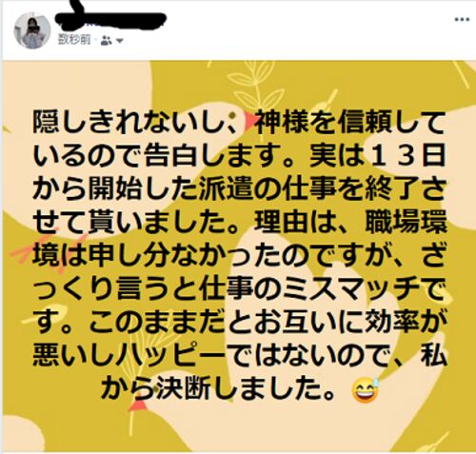Click the text line starting 隠しきれないし
476x454 pixels.
click(239, 123)
